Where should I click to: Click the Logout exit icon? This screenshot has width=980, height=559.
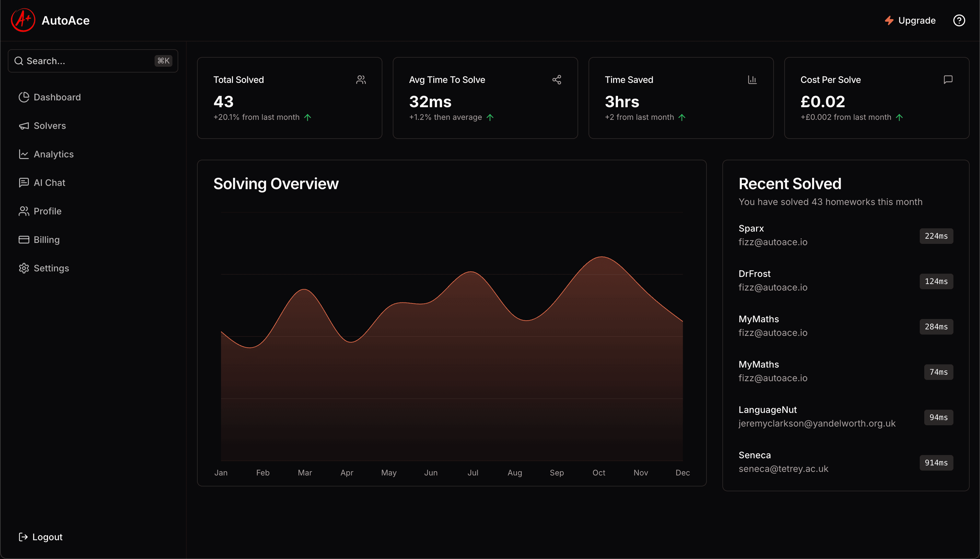[23, 537]
